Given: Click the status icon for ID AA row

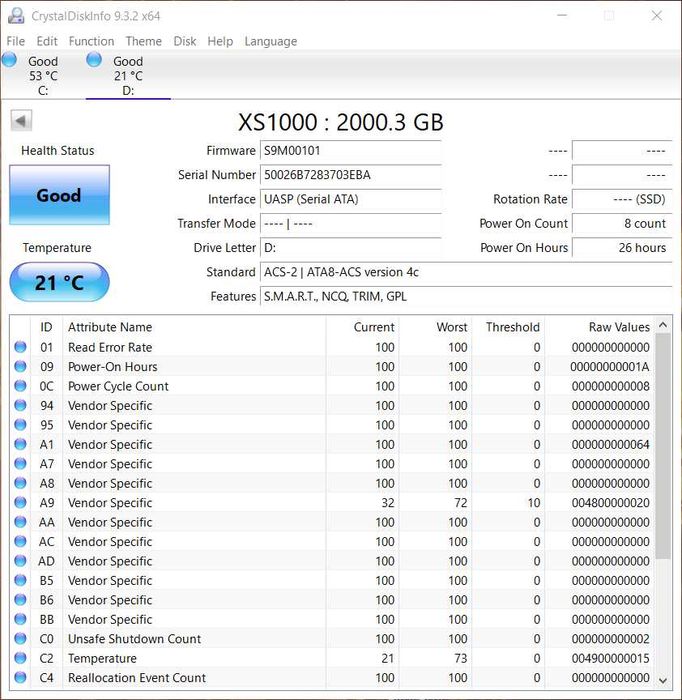Looking at the screenshot, I should point(21,521).
